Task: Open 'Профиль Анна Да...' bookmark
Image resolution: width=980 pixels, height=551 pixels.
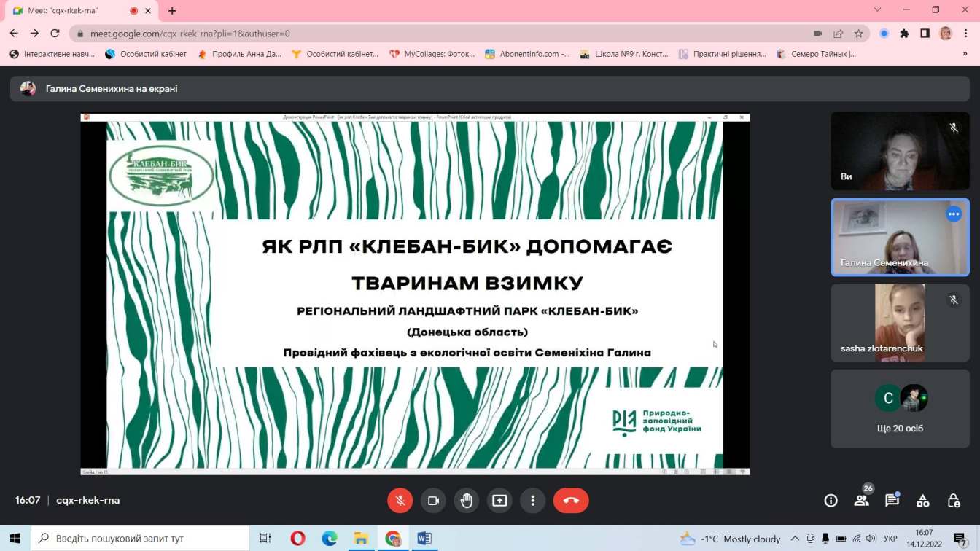Action: pyautogui.click(x=239, y=54)
